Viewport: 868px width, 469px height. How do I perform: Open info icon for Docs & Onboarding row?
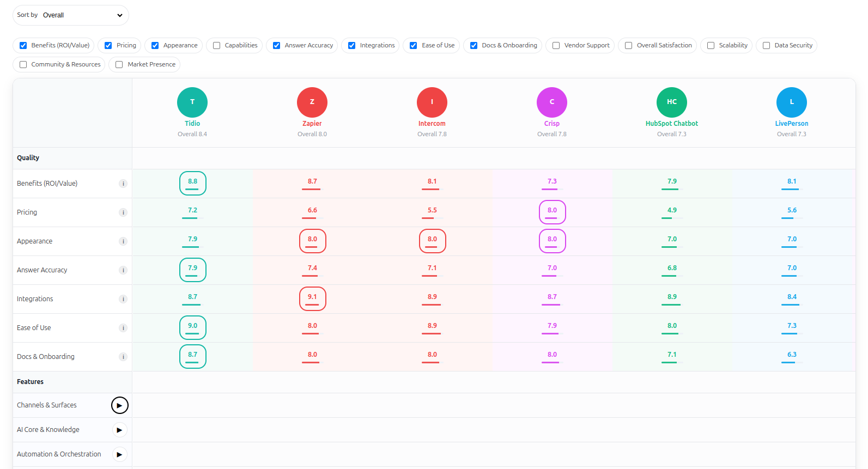click(123, 357)
